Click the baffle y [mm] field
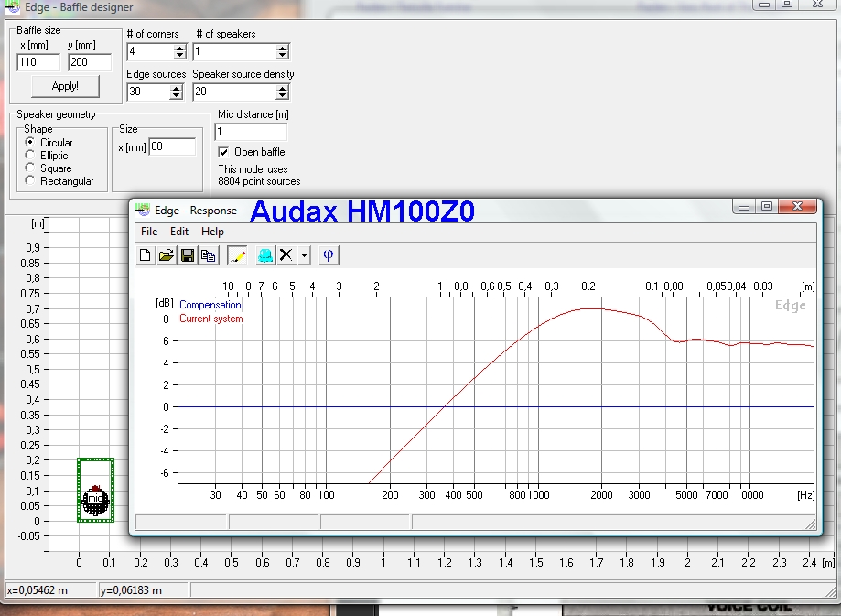 coord(90,62)
